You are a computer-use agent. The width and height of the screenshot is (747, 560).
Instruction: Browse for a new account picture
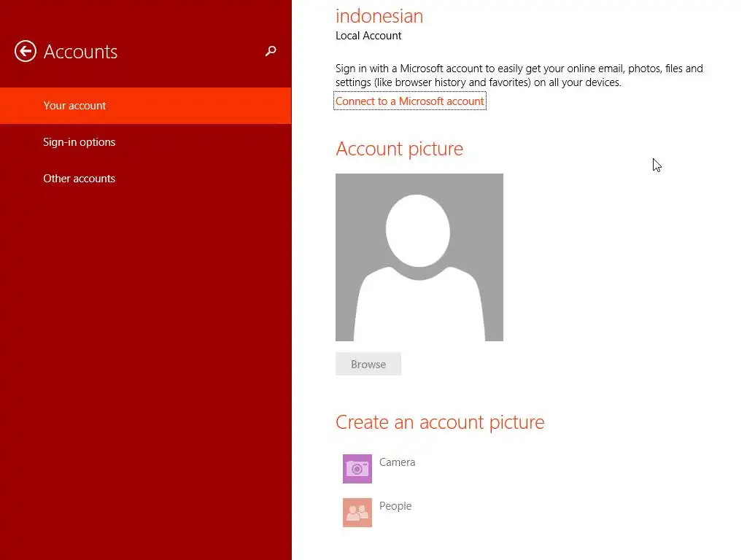(368, 365)
